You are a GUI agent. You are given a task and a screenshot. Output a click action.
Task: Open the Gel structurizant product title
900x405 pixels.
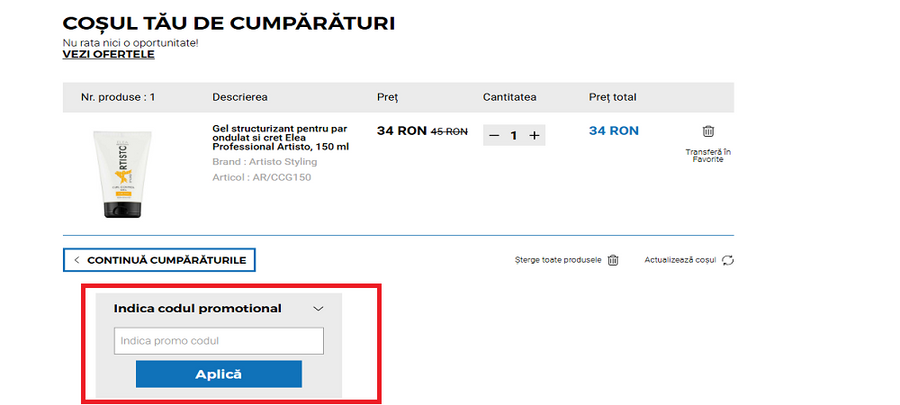coord(281,137)
